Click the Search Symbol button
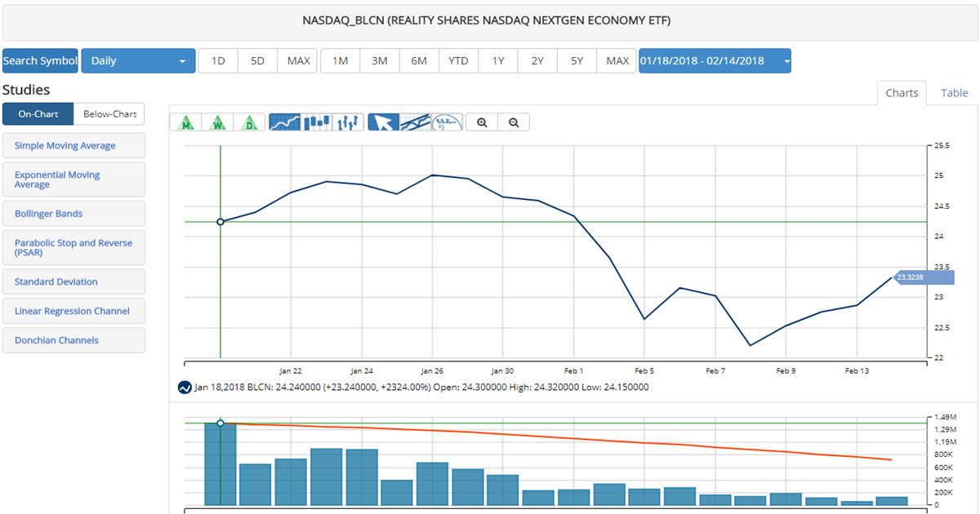Image resolution: width=980 pixels, height=514 pixels. [x=40, y=61]
